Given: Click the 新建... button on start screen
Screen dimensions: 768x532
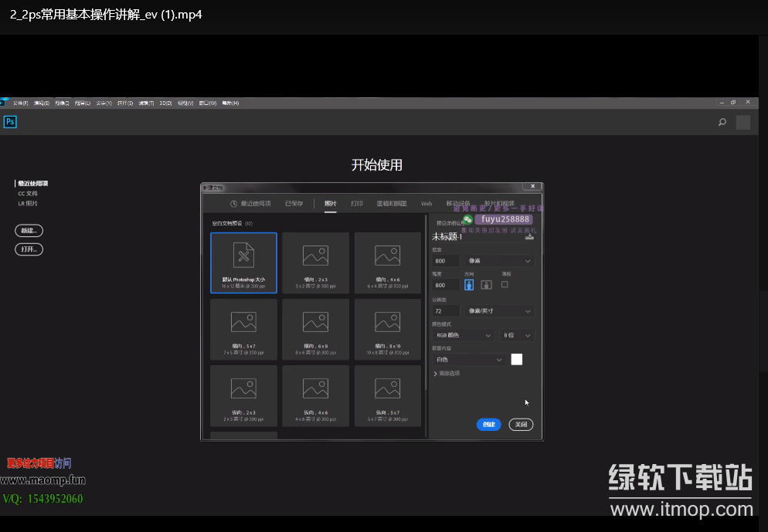Looking at the screenshot, I should (29, 231).
